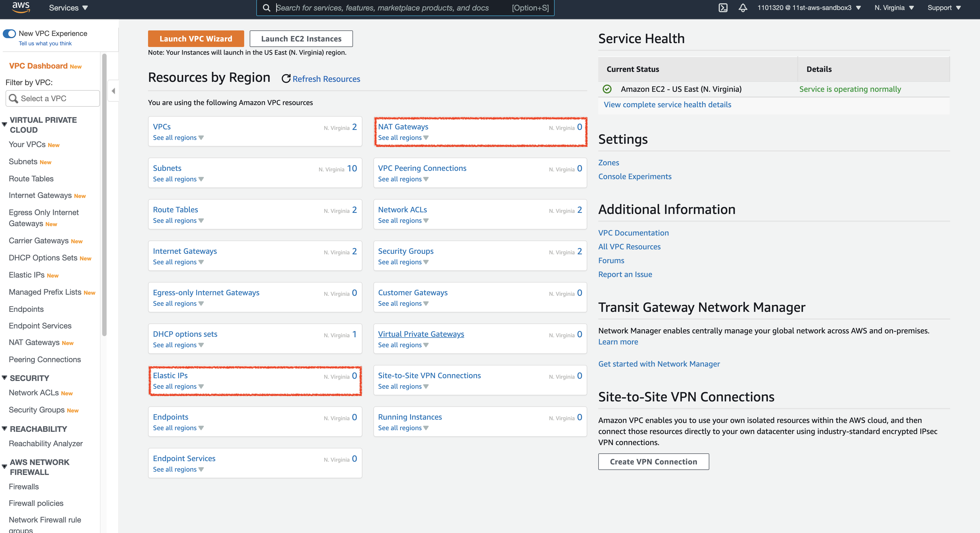980x533 pixels.
Task: Open All VPC Resources link
Action: click(629, 247)
